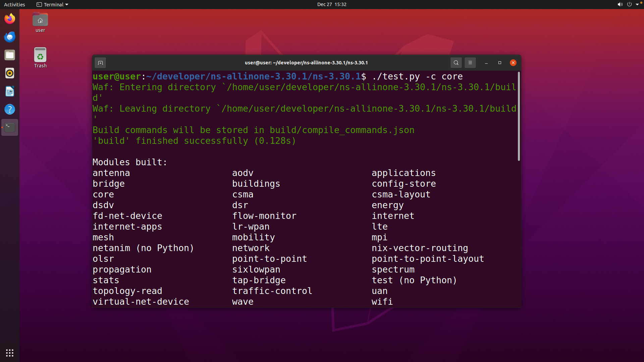Screen dimensions: 644x362
Task: Click the 'aodv' module name
Action: 243,173
